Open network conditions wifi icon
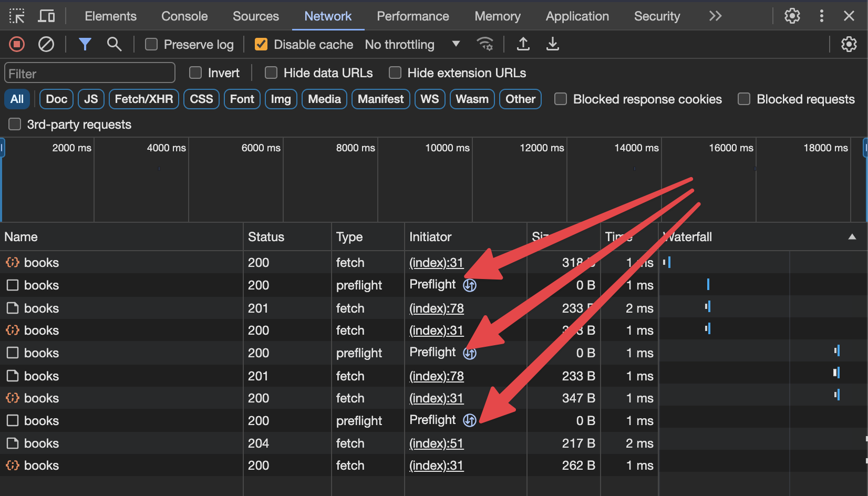Screen dimensions: 868x496 [x=484, y=44]
